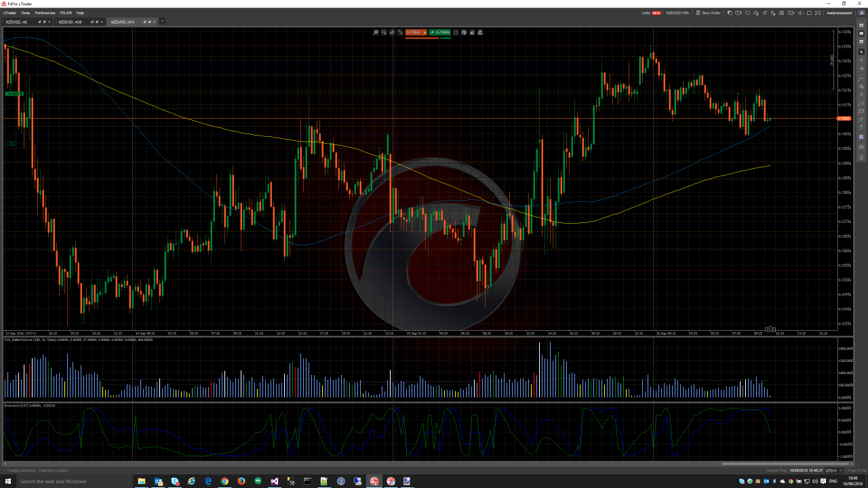Click the New Order button
This screenshot has width=868, height=488.
(x=708, y=13)
